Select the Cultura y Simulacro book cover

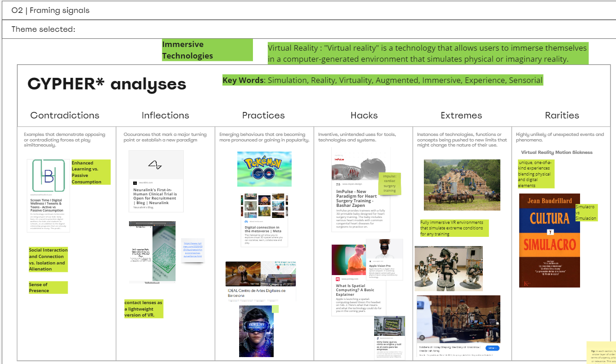tap(550, 241)
